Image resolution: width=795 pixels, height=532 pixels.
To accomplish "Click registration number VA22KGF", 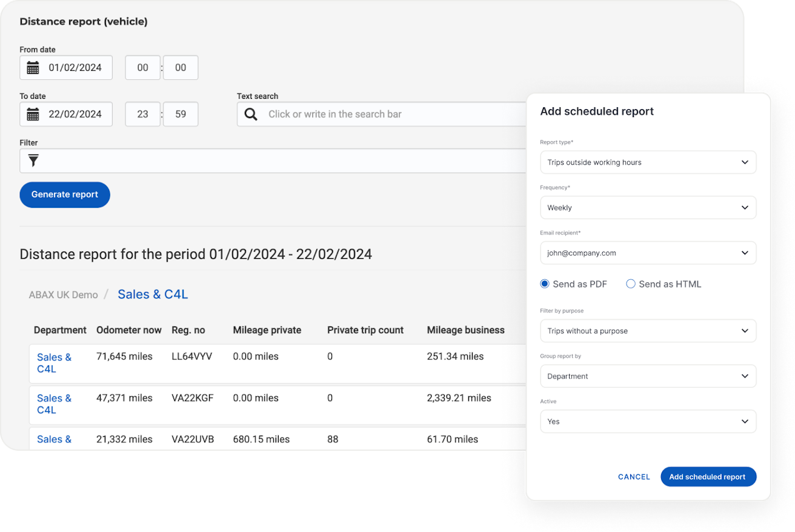I will click(193, 398).
